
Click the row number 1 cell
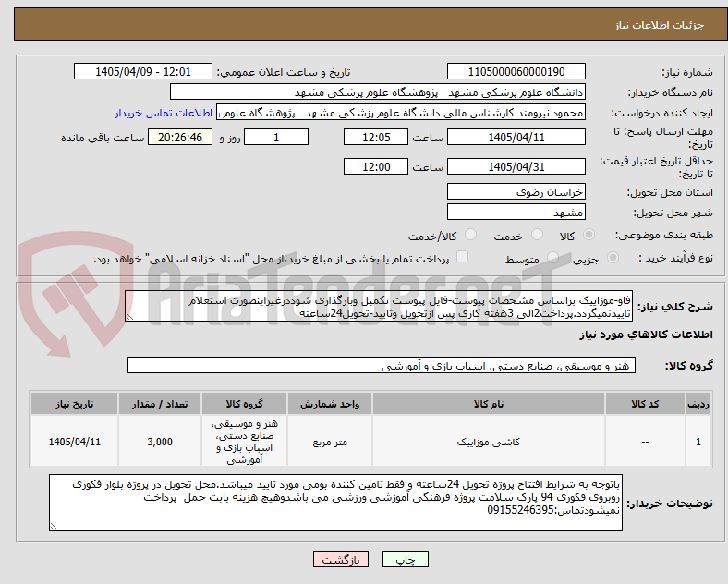pos(698,442)
